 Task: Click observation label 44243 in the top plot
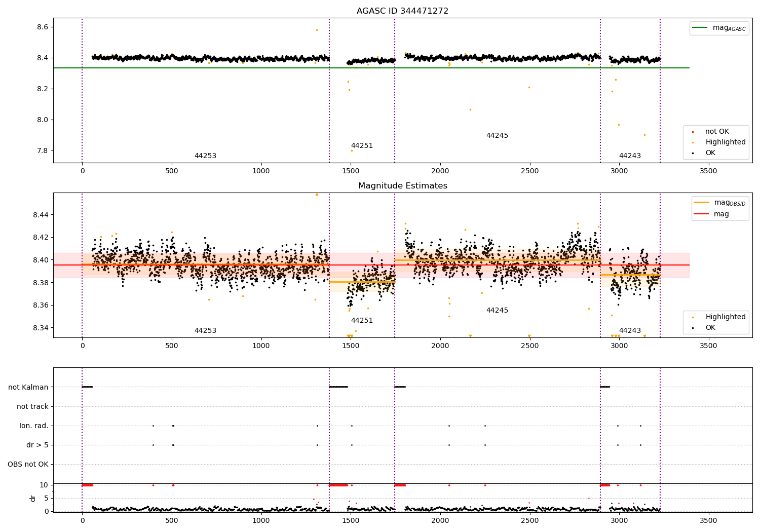(x=630, y=156)
